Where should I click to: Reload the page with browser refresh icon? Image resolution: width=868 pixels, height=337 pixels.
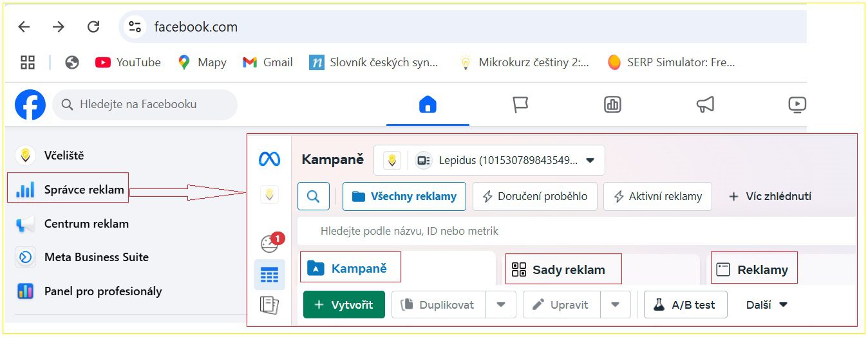click(x=93, y=27)
